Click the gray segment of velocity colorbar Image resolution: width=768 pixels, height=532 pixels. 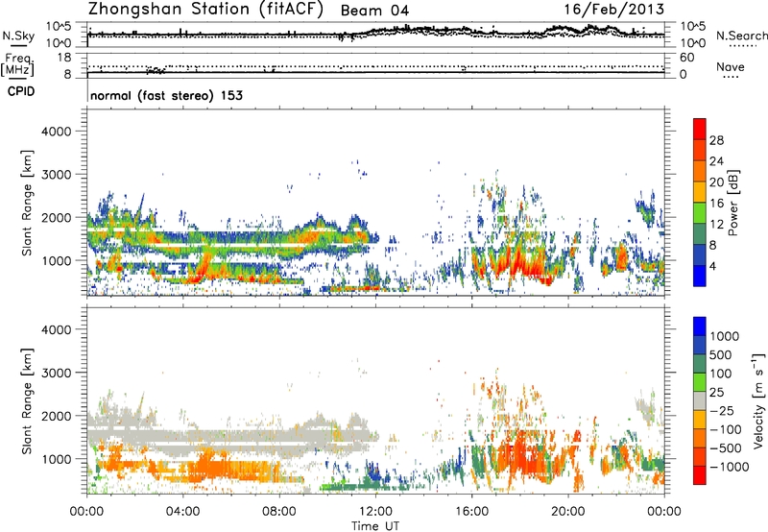(700, 400)
